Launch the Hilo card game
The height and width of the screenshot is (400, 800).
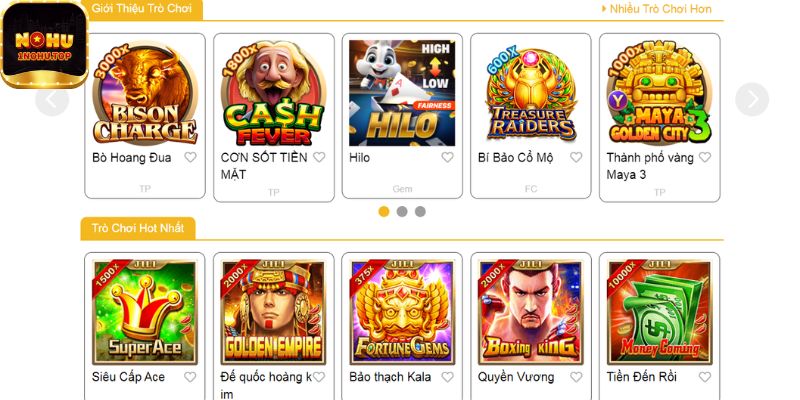point(402,93)
